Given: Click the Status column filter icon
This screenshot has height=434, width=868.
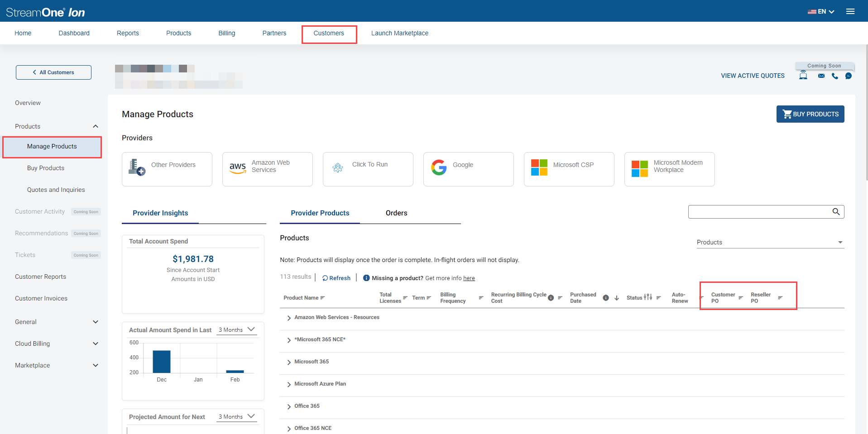Looking at the screenshot, I should click(x=659, y=298).
